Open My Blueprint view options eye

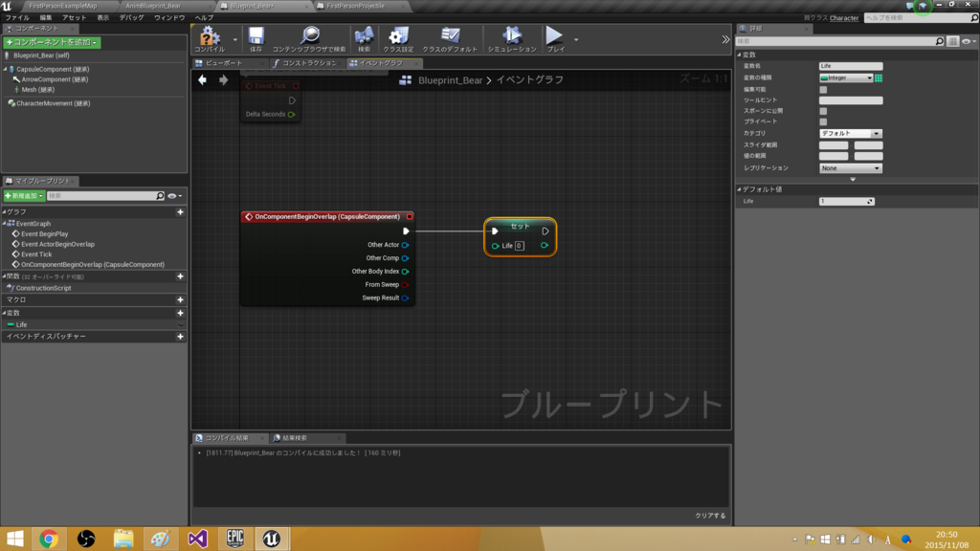pyautogui.click(x=175, y=196)
